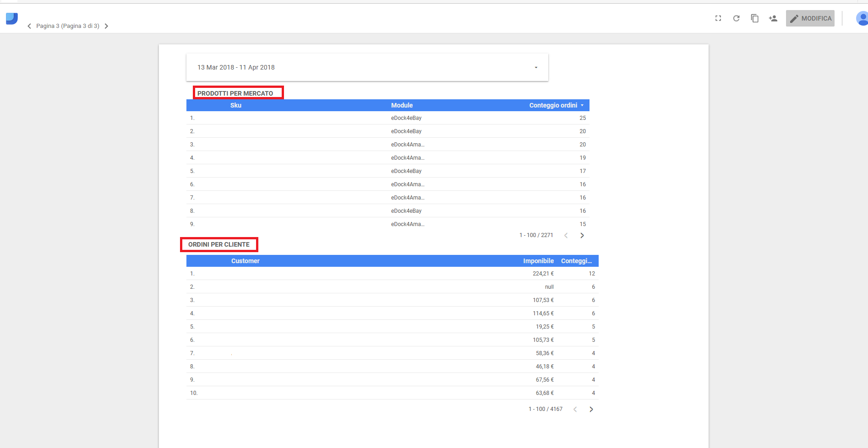The height and width of the screenshot is (448, 868).
Task: Enter fullscreen presentation mode
Action: [718, 18]
